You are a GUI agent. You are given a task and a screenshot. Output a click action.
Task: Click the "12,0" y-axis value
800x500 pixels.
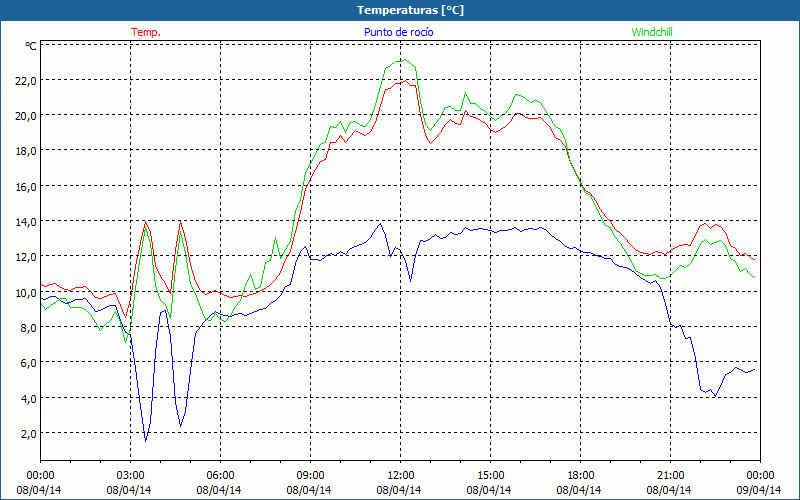click(26, 257)
